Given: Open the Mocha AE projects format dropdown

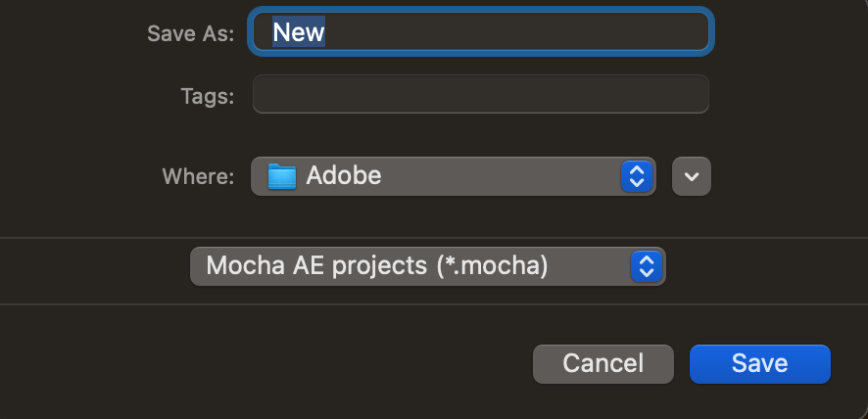Looking at the screenshot, I should point(427,265).
